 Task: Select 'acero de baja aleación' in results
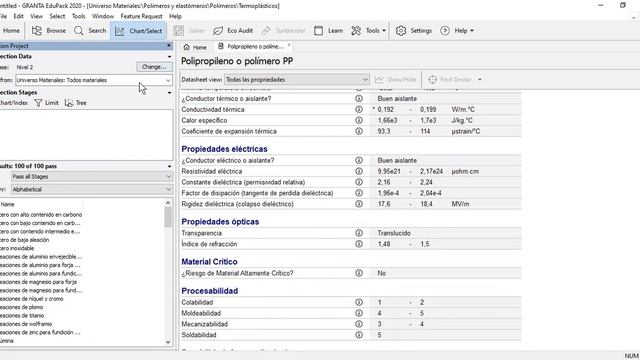click(x=24, y=240)
